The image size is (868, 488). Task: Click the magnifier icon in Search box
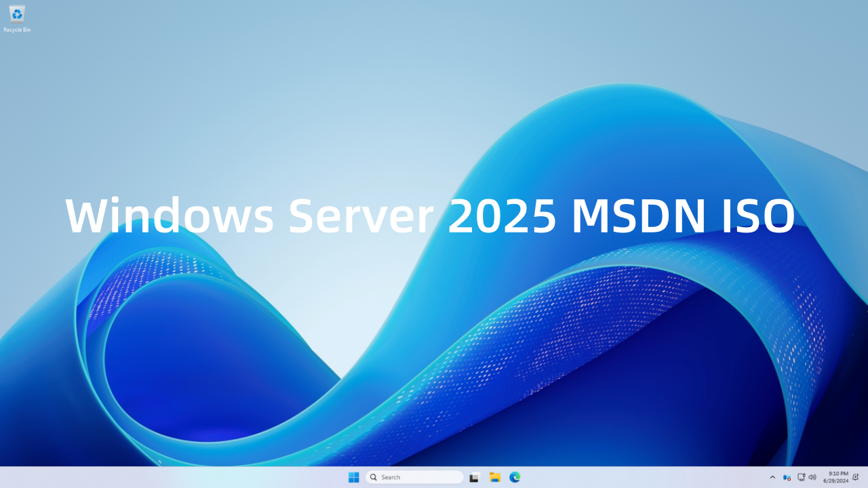tap(374, 477)
